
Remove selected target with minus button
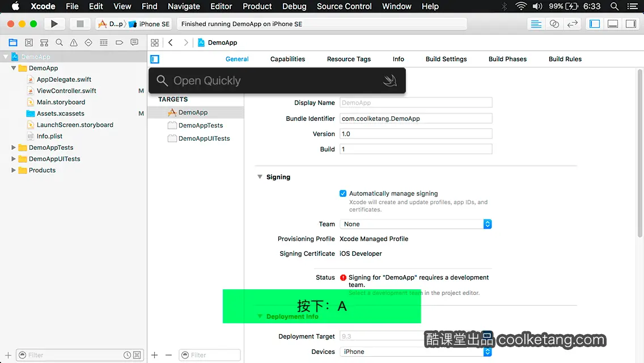point(168,355)
